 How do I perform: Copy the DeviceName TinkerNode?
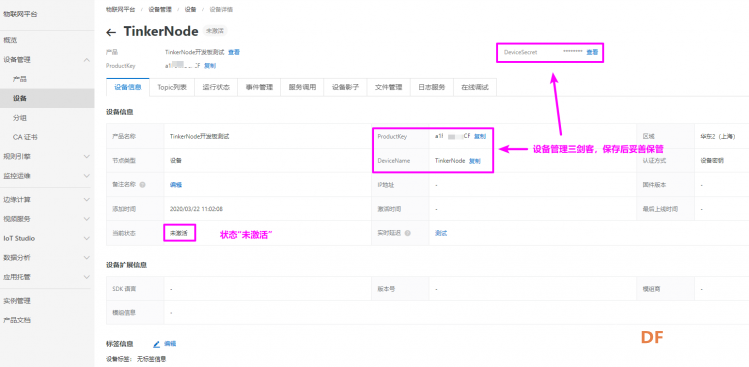tap(475, 161)
